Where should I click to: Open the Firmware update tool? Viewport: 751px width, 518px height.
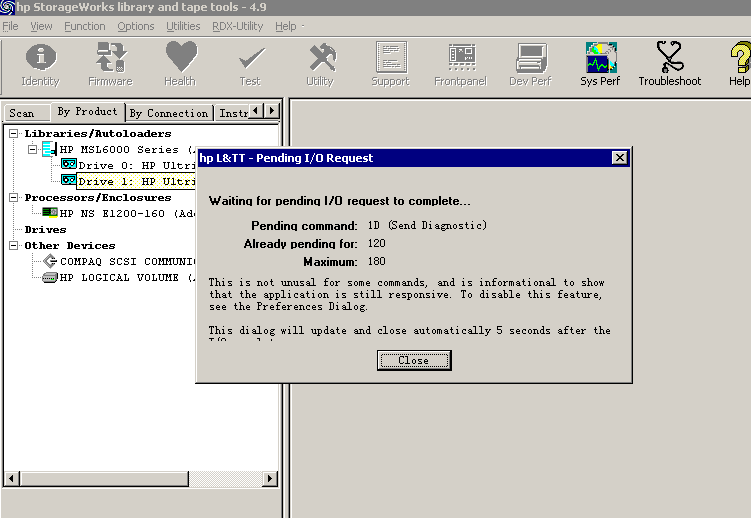click(110, 65)
